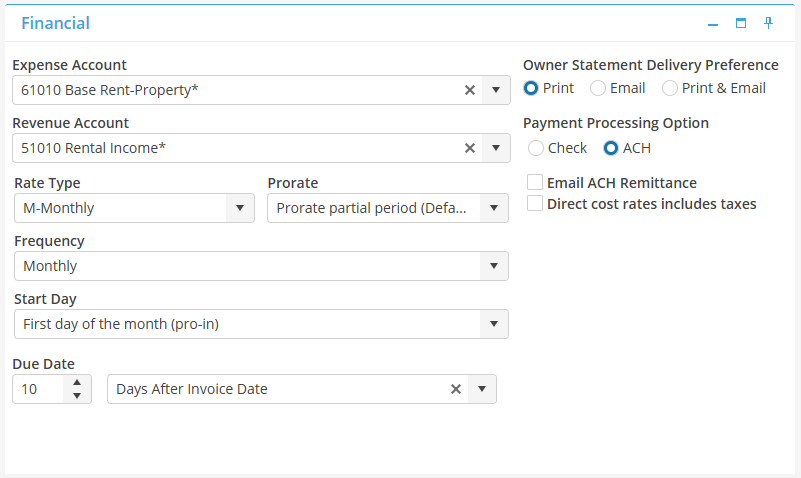Select Check payment processing option
Image resolution: width=801 pixels, height=478 pixels.
536,148
